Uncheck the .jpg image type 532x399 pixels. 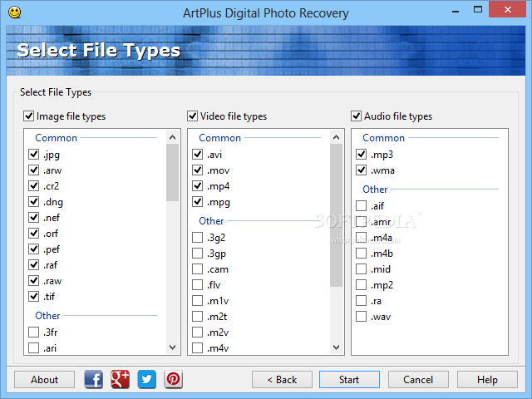33,155
